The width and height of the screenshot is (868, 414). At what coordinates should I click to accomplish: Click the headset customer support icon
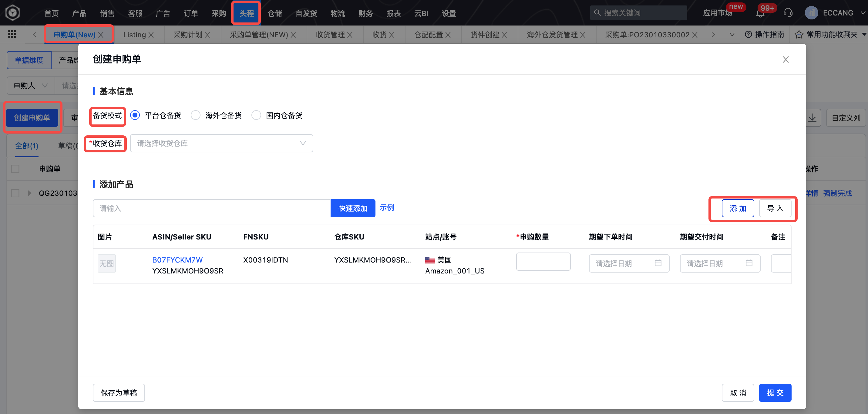click(x=788, y=13)
